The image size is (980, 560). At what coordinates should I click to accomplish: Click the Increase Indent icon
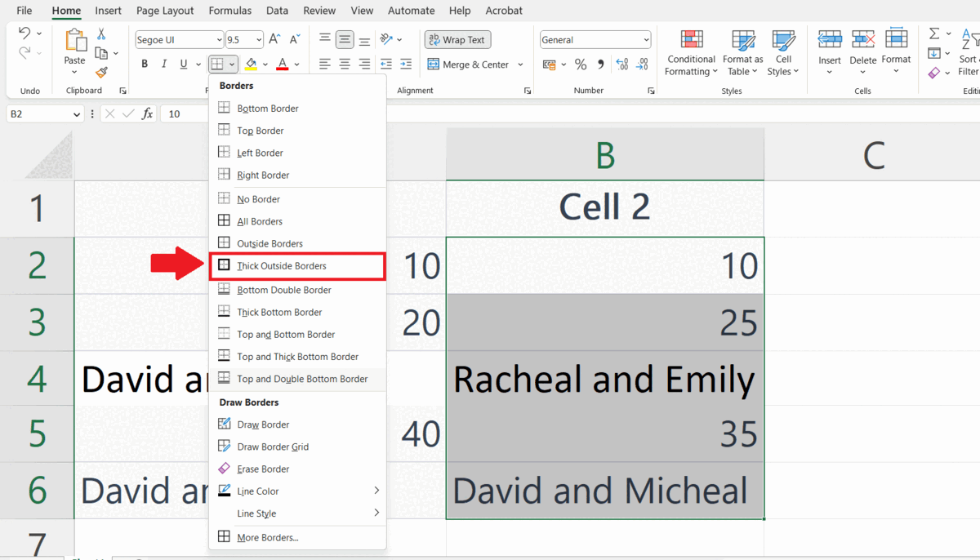[406, 64]
